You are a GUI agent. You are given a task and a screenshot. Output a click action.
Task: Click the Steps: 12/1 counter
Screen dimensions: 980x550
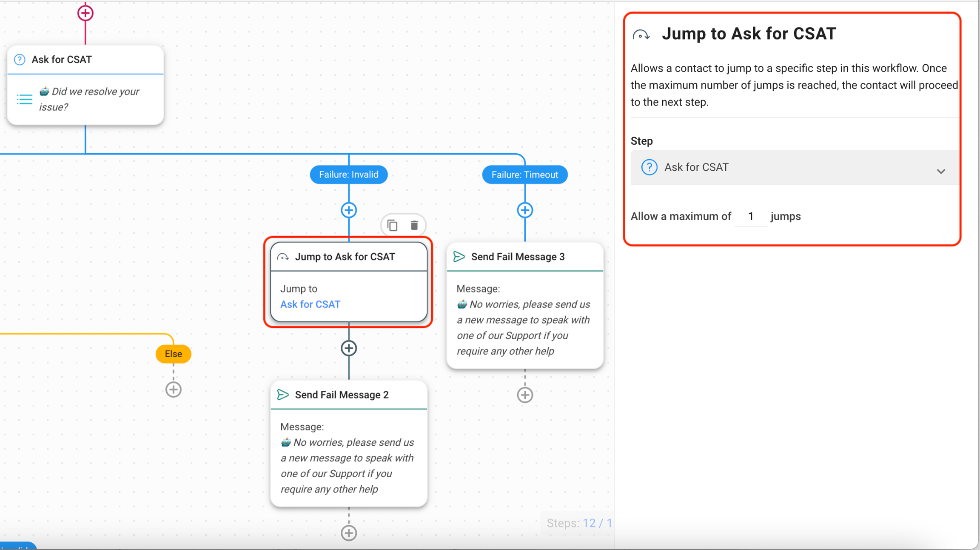click(578, 523)
